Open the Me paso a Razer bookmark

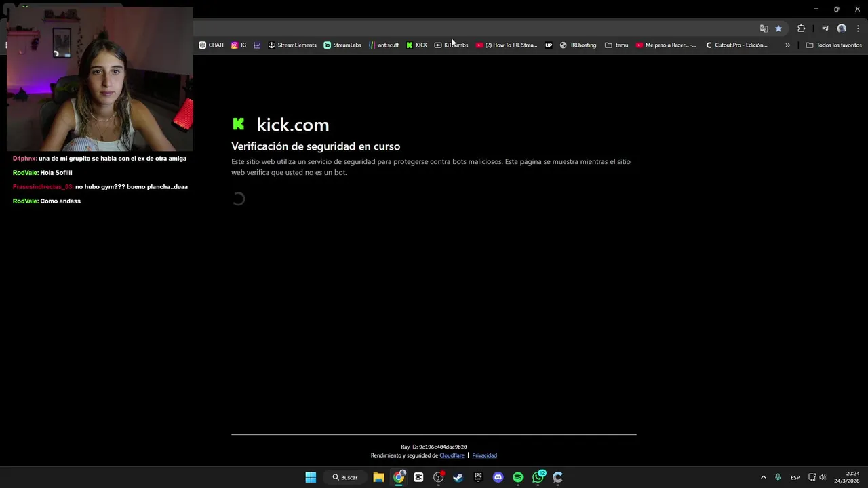click(666, 45)
